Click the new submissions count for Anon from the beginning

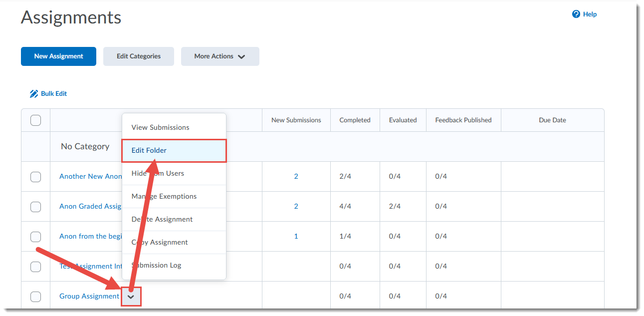tap(296, 236)
